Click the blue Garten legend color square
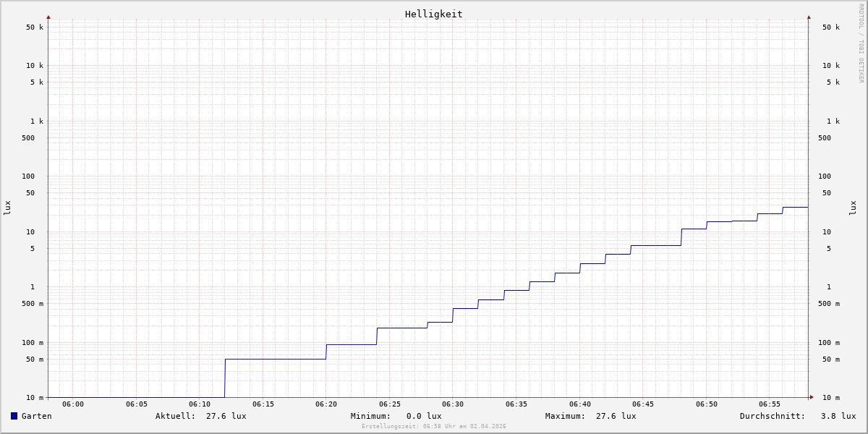This screenshot has width=868, height=434. pyautogui.click(x=14, y=416)
